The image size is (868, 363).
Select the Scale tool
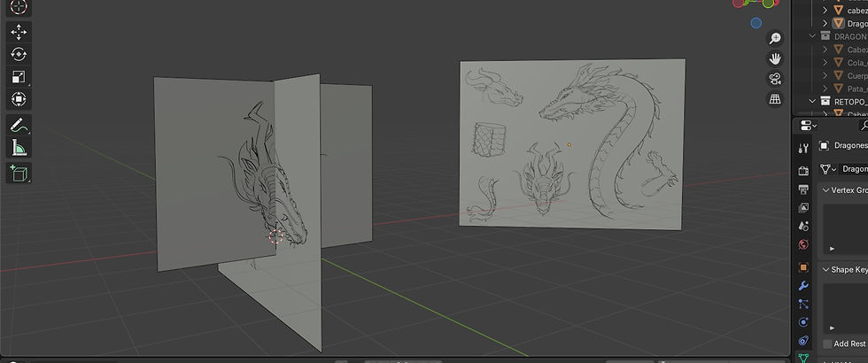[19, 77]
